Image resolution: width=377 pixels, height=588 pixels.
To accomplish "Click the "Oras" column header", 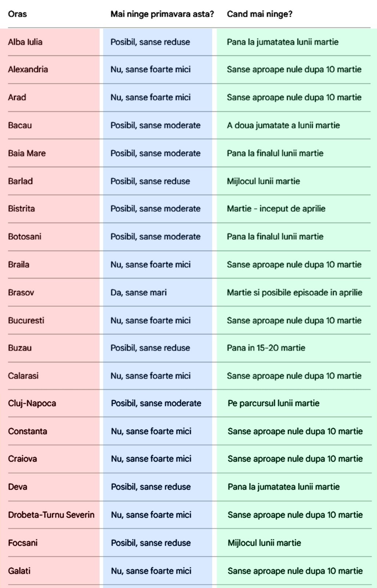I will point(17,14).
